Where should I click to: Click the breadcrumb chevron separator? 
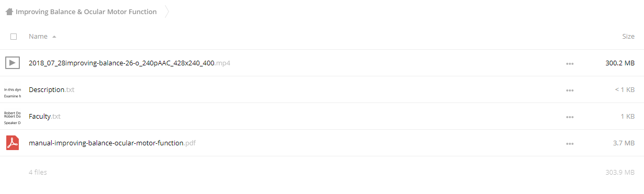[167, 12]
